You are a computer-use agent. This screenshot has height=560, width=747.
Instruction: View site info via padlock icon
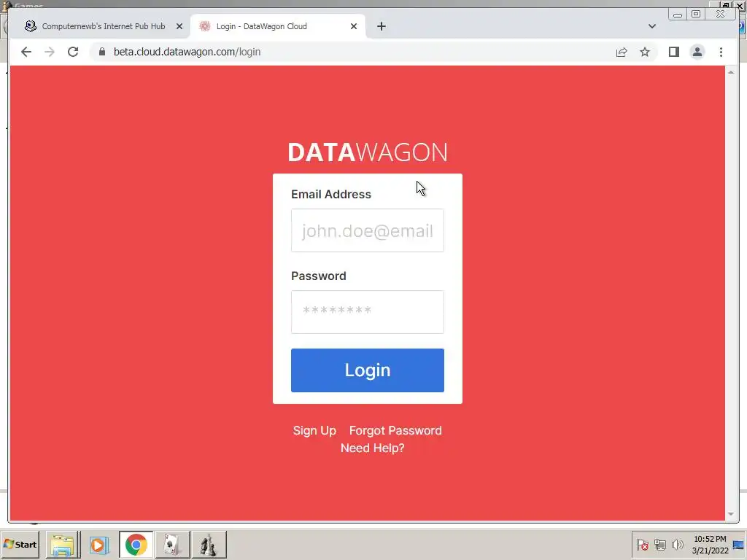[102, 52]
